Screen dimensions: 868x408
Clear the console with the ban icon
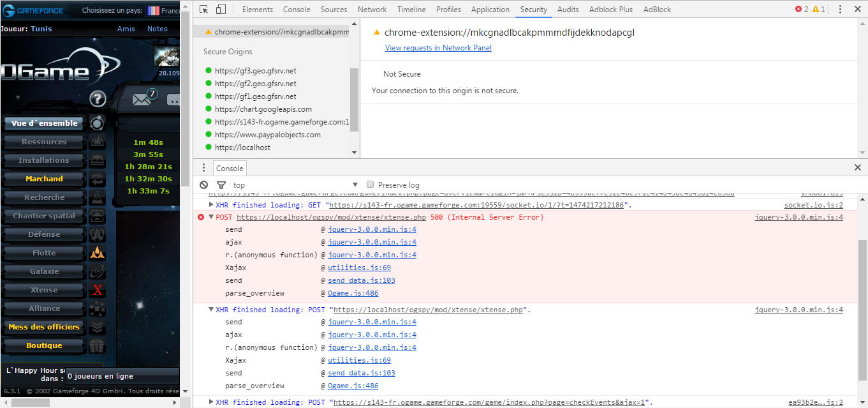point(204,185)
